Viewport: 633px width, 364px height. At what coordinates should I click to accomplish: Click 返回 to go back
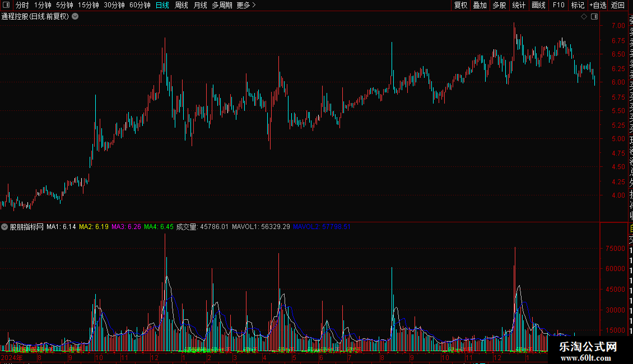click(618, 5)
